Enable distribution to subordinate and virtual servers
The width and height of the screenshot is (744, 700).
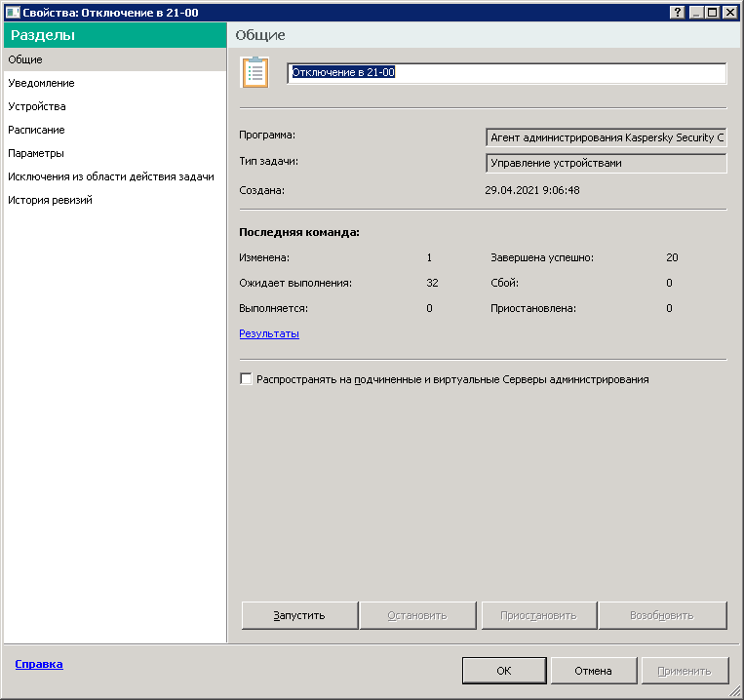point(246,379)
